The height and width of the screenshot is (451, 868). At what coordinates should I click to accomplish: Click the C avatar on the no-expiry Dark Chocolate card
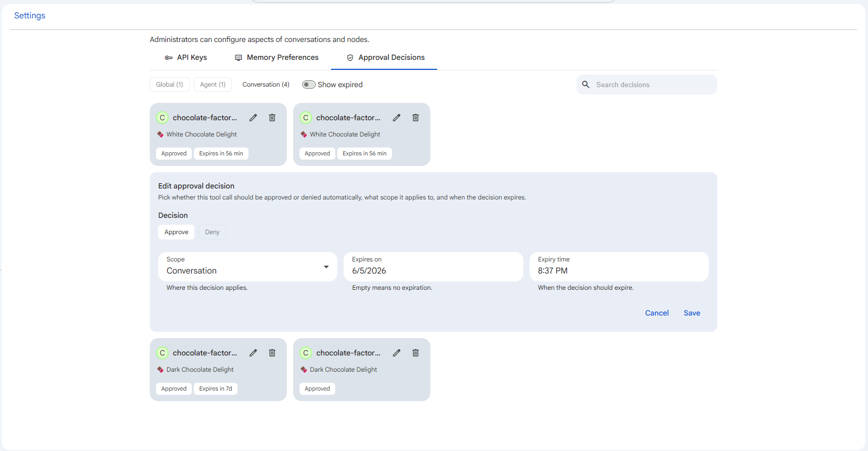click(306, 353)
